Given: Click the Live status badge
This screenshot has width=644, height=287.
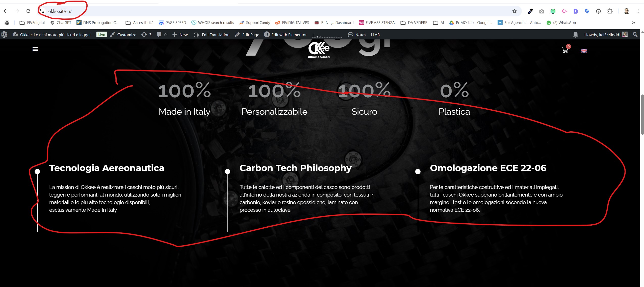Looking at the screenshot, I should [x=102, y=35].
